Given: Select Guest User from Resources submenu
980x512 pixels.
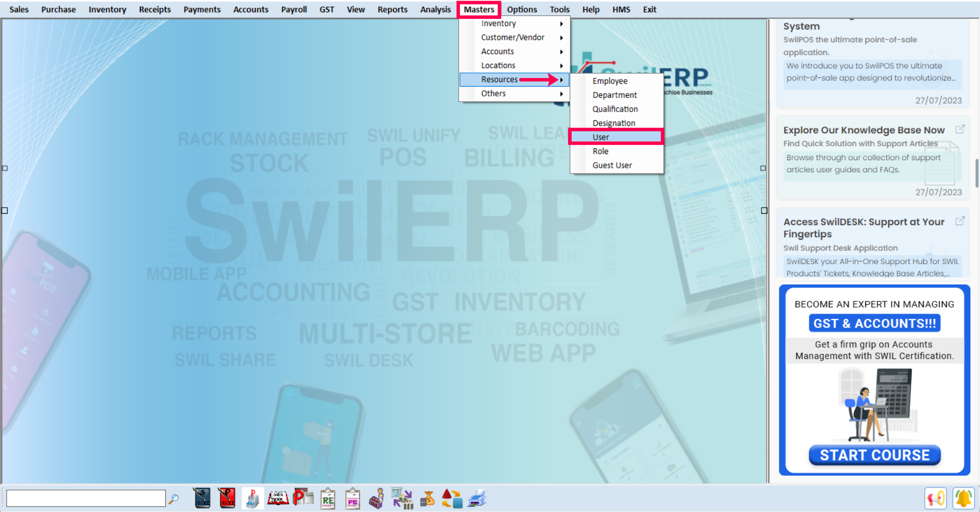Looking at the screenshot, I should coord(617,165).
